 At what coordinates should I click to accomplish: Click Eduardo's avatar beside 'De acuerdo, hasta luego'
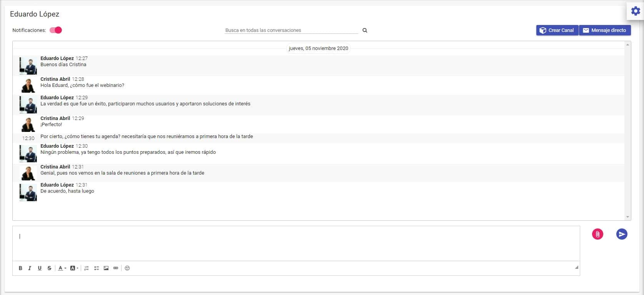(x=28, y=192)
